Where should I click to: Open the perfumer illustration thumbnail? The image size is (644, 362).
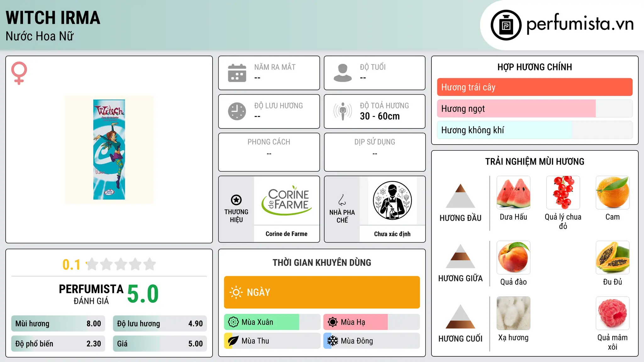(x=392, y=200)
